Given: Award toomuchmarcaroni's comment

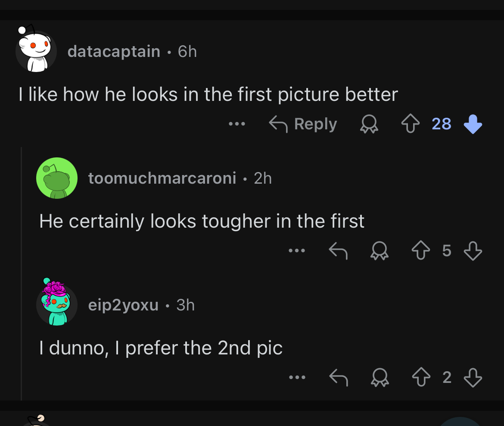Looking at the screenshot, I should click(380, 251).
